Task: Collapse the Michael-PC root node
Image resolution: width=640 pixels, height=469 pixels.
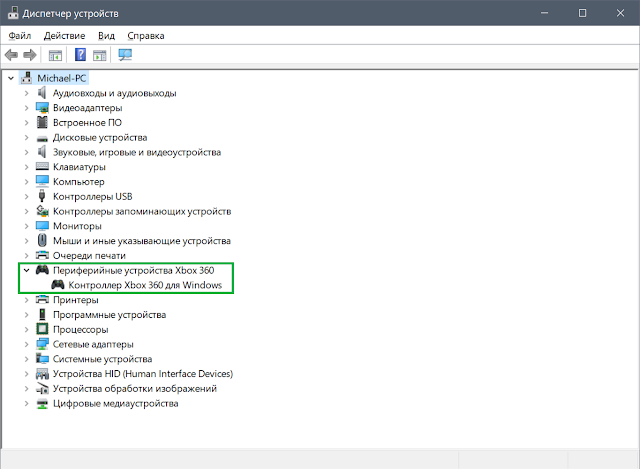Action: 11,78
